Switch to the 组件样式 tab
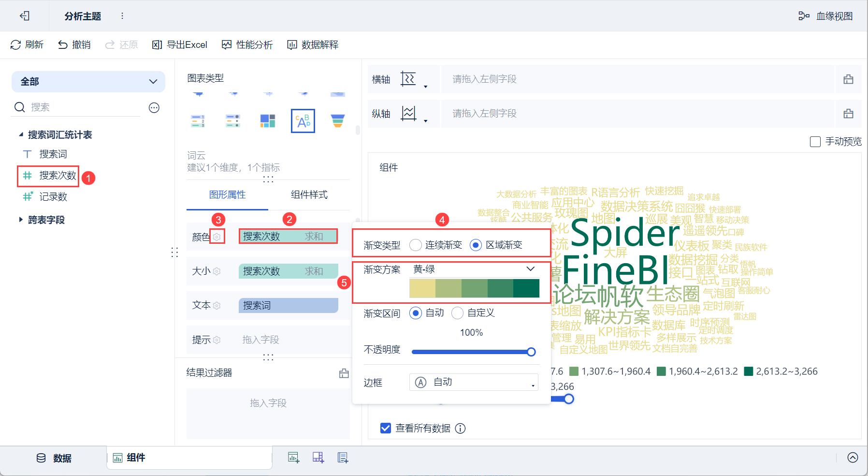Image resolution: width=868 pixels, height=476 pixels. point(309,194)
